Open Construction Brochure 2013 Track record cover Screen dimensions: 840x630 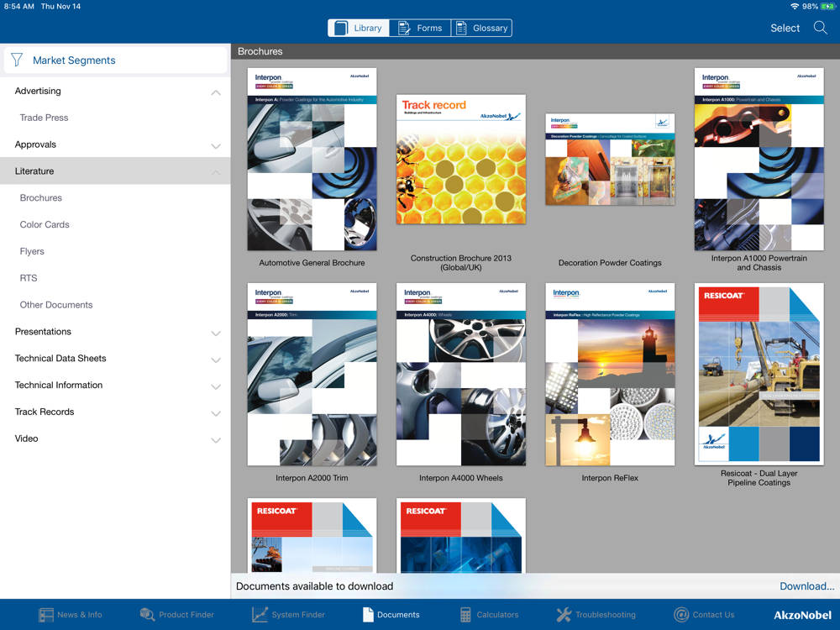click(460, 159)
